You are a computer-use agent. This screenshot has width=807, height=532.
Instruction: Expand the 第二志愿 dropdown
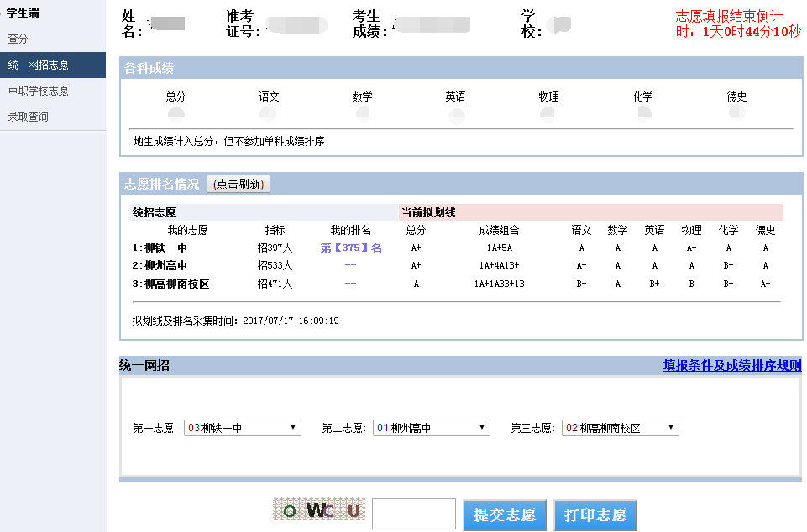431,428
